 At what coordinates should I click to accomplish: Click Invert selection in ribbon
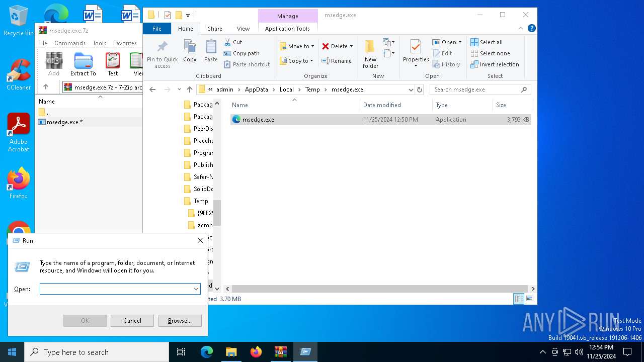(495, 64)
